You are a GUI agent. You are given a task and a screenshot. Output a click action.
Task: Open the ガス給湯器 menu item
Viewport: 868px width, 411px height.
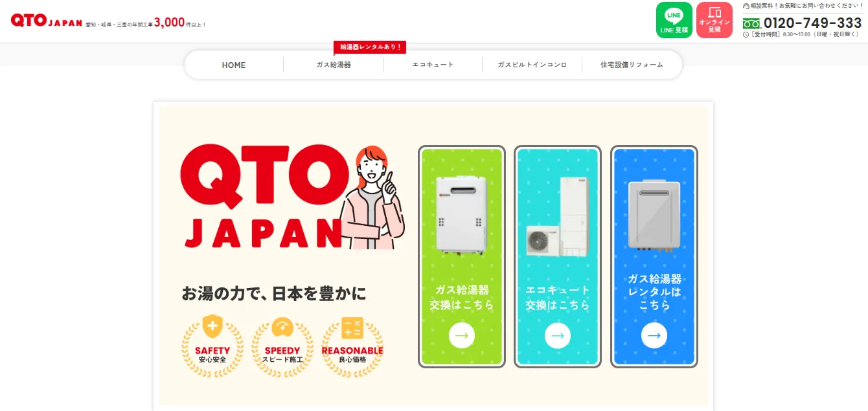[x=334, y=65]
